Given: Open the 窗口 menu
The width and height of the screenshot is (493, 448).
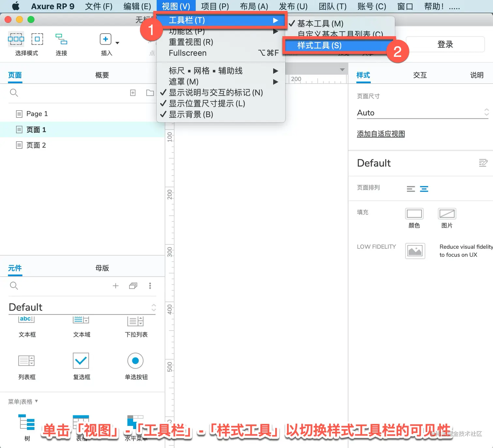Looking at the screenshot, I should (405, 6).
